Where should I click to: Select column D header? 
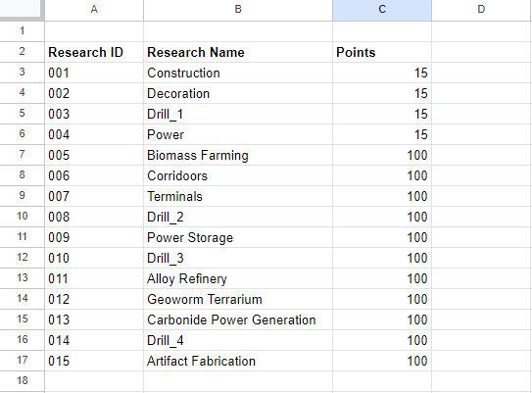pos(481,10)
